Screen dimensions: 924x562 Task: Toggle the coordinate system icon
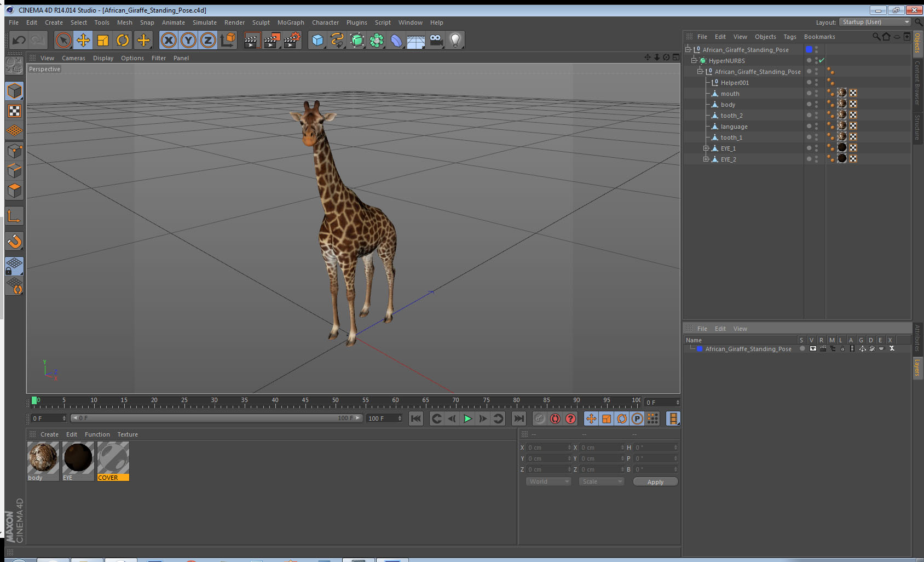click(x=228, y=40)
